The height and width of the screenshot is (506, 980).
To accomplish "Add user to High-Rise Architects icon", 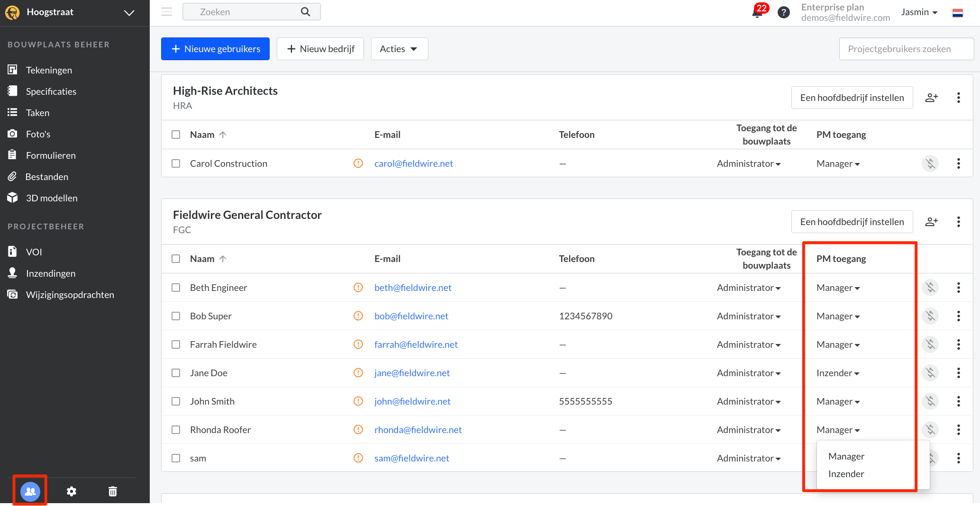I will pyautogui.click(x=932, y=98).
